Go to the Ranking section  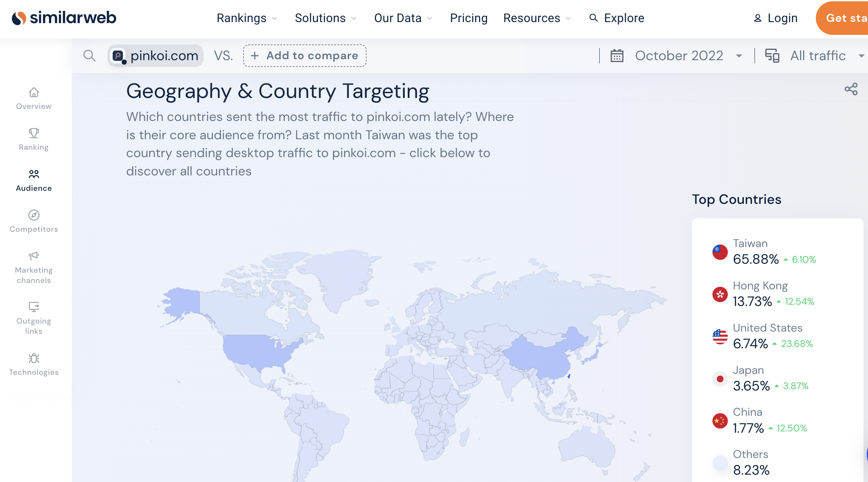(34, 140)
